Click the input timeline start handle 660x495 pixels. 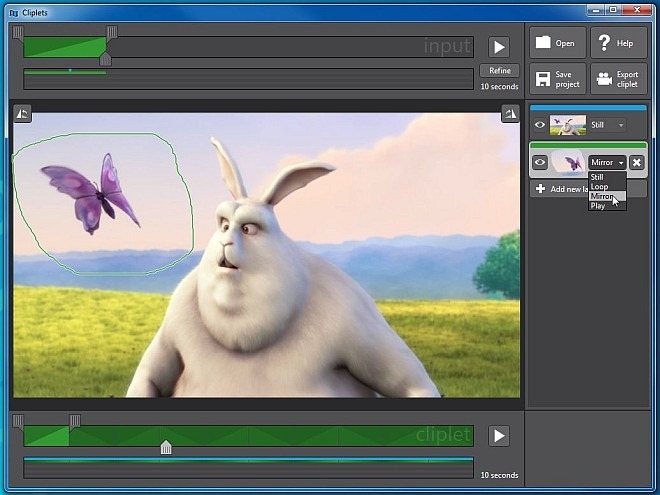[18, 32]
